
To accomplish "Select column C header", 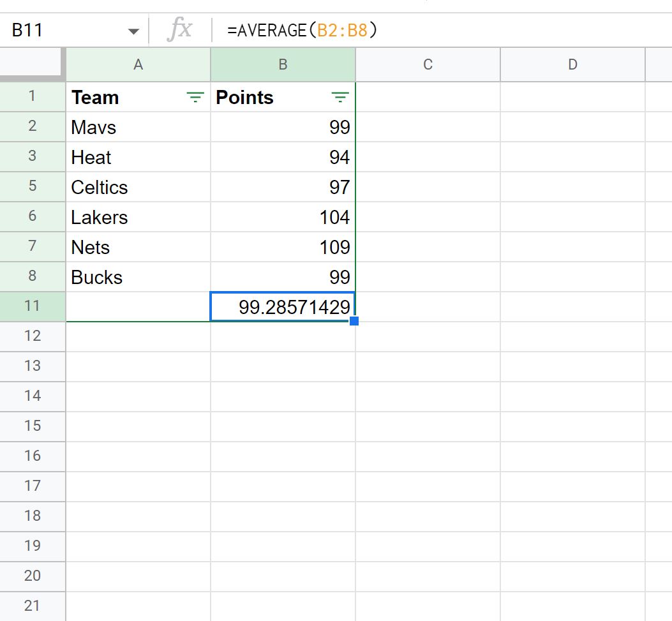I will point(428,64).
